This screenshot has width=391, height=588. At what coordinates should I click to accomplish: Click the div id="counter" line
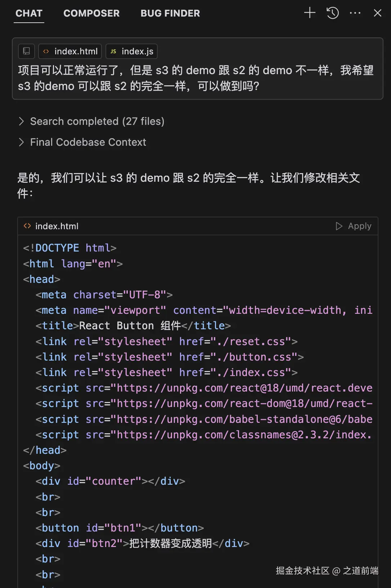(111, 481)
